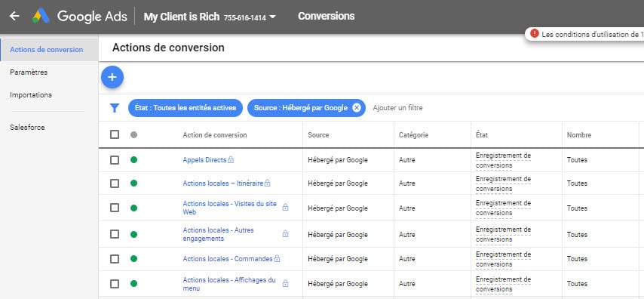
Task: Open the red alert notification about conditions d'utilisation
Action: [584, 35]
